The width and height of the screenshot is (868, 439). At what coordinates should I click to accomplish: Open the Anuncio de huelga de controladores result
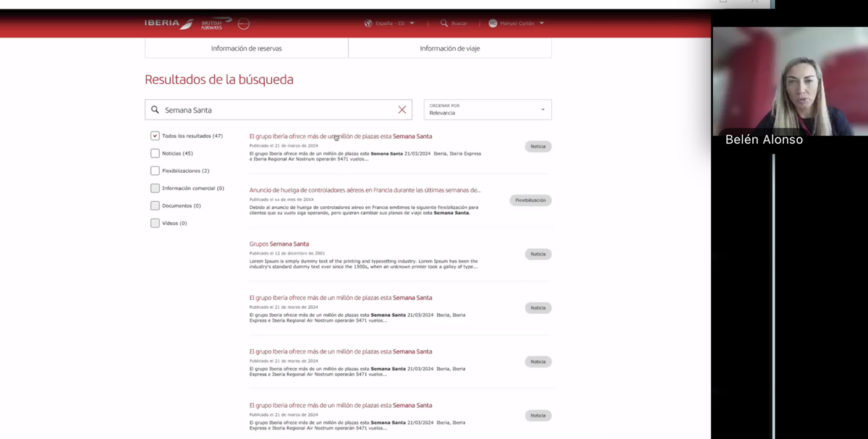(365, 190)
